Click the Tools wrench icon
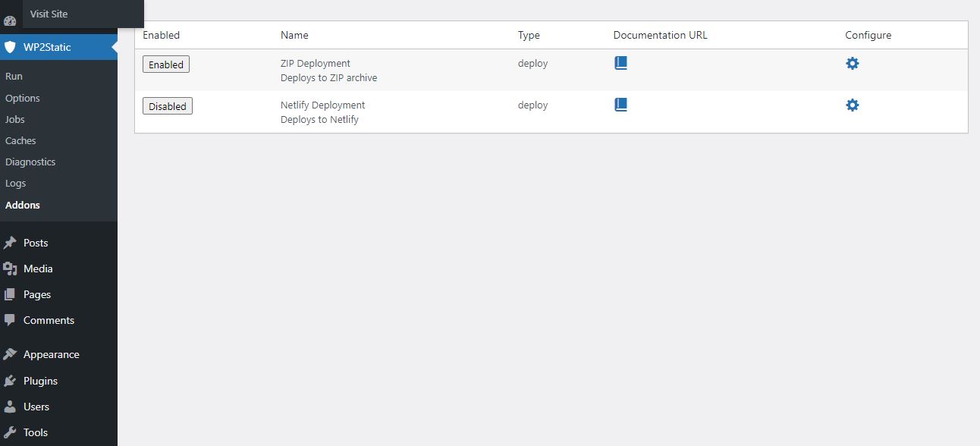The image size is (980, 446). tap(10, 432)
